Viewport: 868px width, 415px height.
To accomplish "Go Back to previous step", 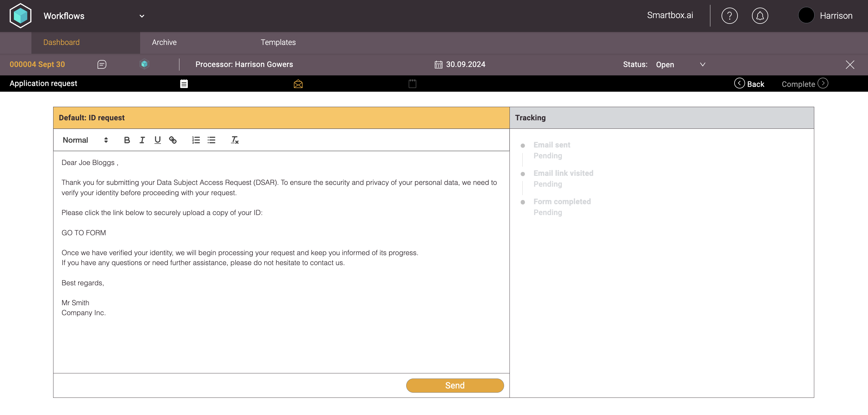I will [x=749, y=84].
